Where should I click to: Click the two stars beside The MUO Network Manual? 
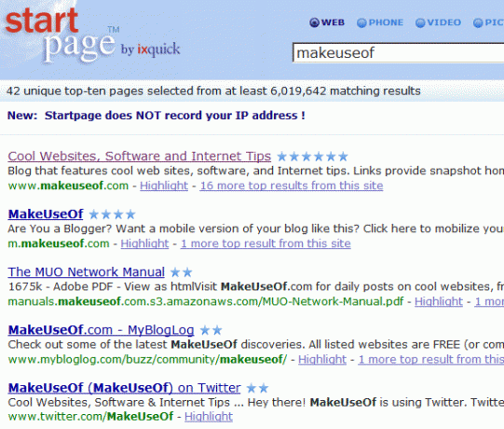[182, 272]
